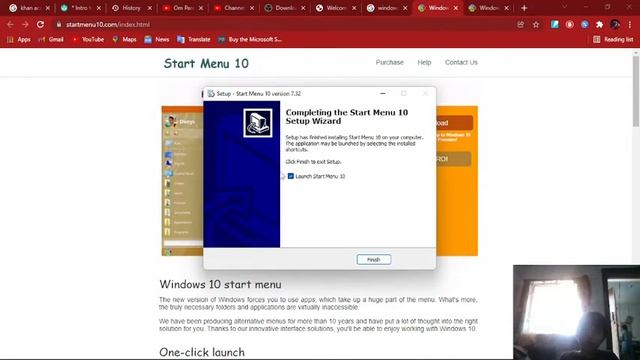Open the Extensions puzzle icon
Screen dimensions: 640x360
[599, 24]
